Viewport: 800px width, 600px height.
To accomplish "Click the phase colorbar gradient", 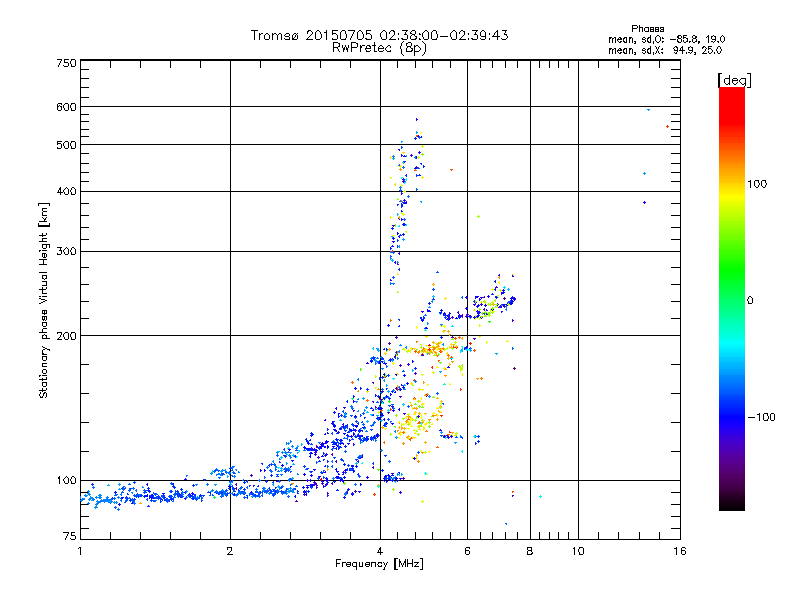I will coord(732,298).
